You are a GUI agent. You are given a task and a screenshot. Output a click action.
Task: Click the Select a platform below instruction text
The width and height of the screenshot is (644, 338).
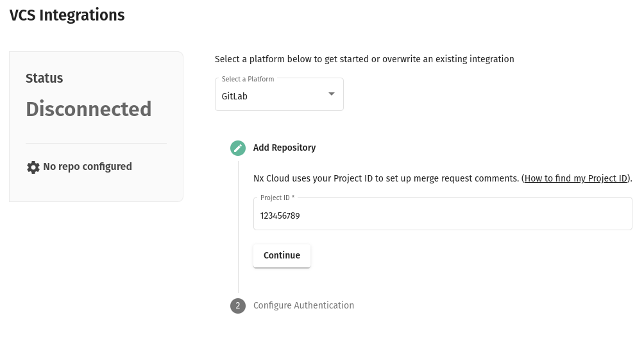364,59
